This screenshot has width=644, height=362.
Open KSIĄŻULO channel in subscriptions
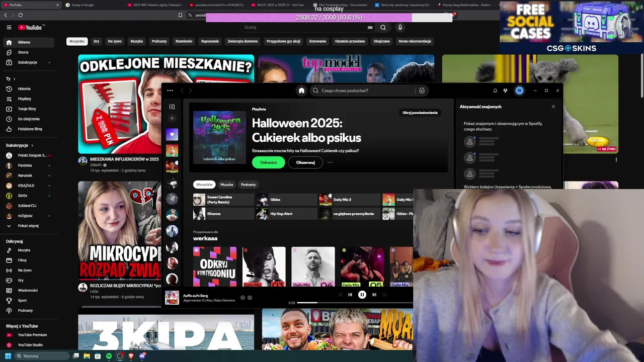tap(28, 186)
